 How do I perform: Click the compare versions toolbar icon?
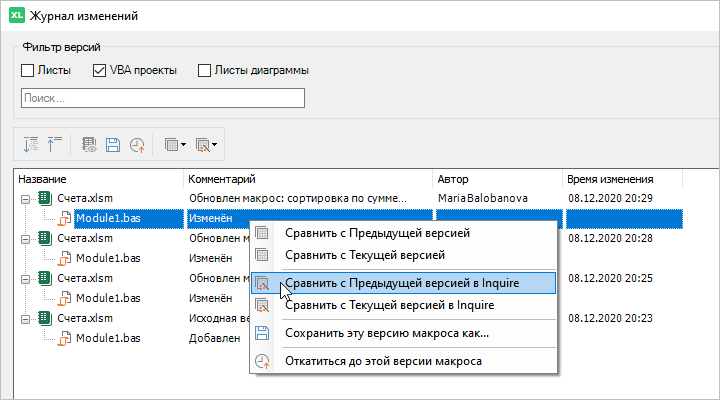(171, 145)
